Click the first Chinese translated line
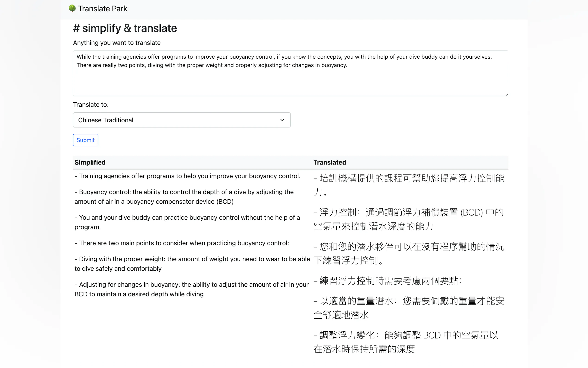This screenshot has height=368, width=588. click(409, 185)
